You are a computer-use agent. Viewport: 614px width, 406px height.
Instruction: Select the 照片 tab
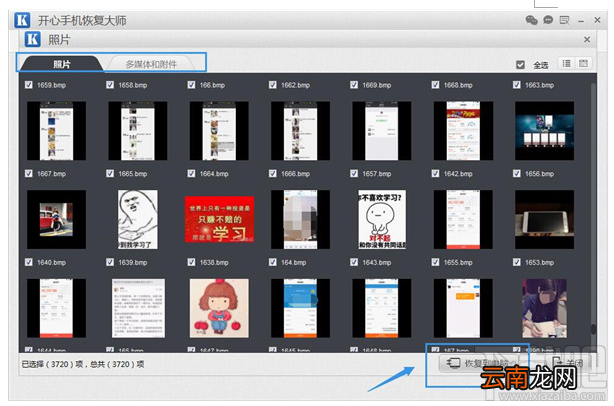click(x=61, y=64)
